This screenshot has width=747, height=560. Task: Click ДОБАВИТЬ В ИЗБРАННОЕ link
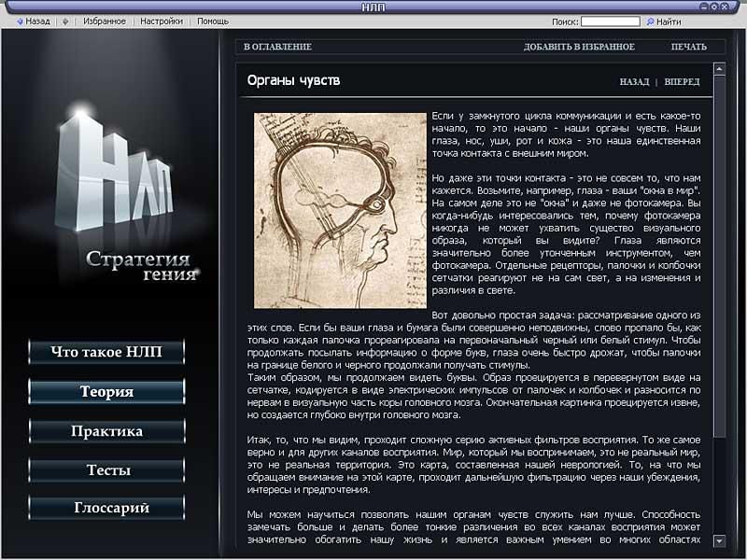[579, 47]
